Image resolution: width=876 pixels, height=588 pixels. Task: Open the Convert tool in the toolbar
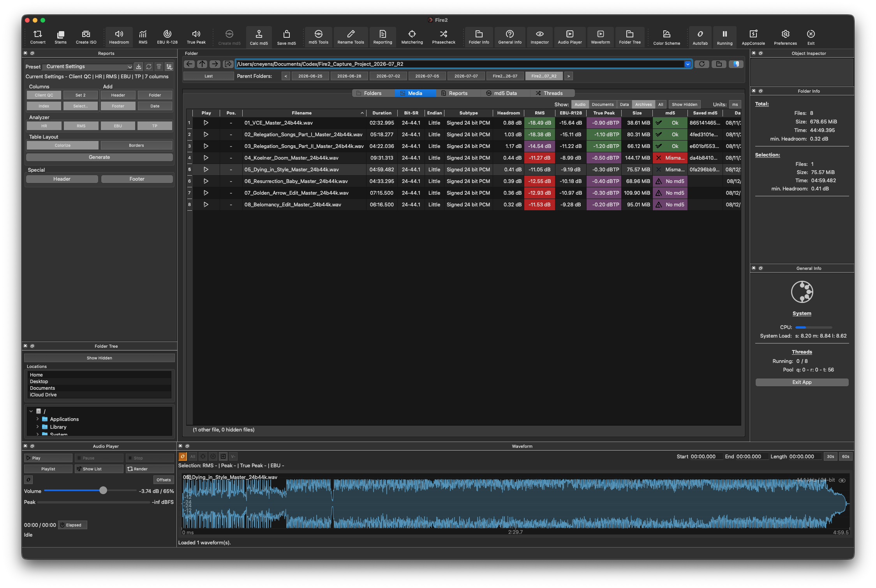tap(38, 37)
